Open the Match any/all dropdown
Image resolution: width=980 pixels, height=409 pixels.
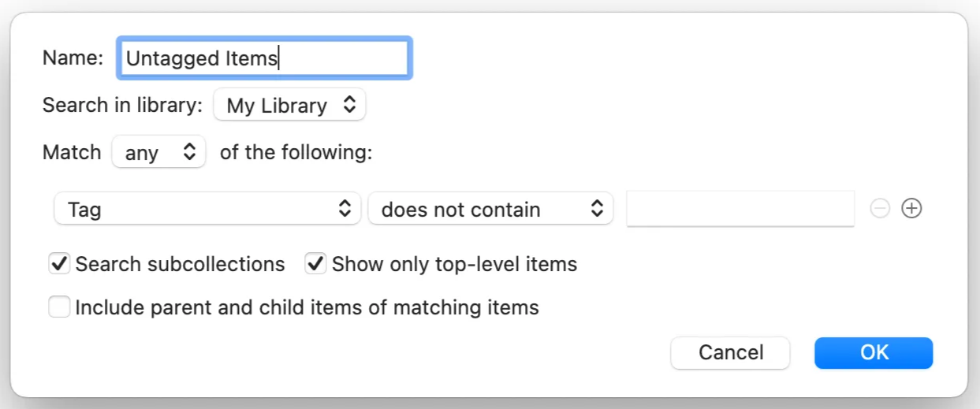click(x=158, y=152)
